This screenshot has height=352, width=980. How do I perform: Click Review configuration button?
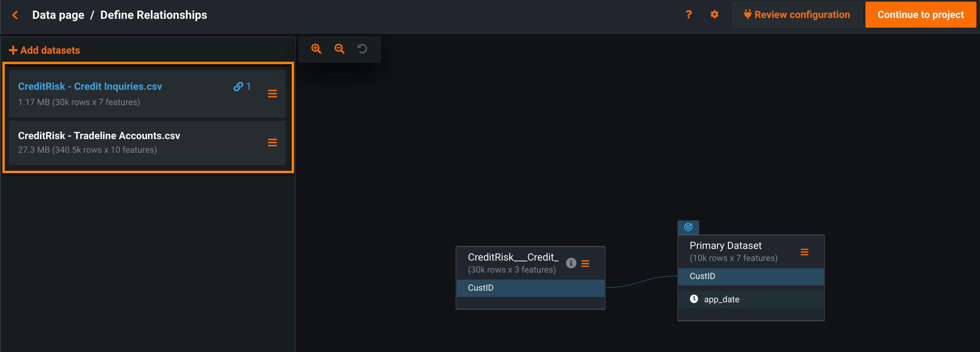pos(797,15)
